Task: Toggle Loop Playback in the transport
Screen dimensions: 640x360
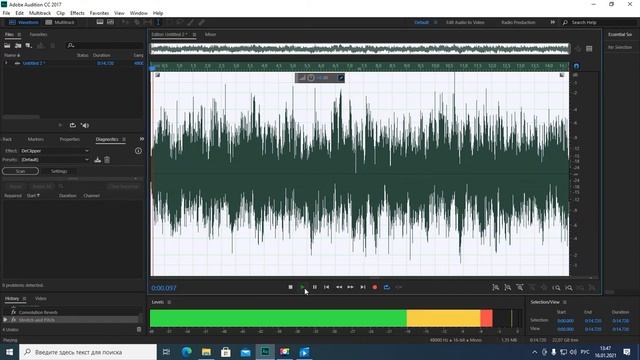Action: pyautogui.click(x=387, y=287)
